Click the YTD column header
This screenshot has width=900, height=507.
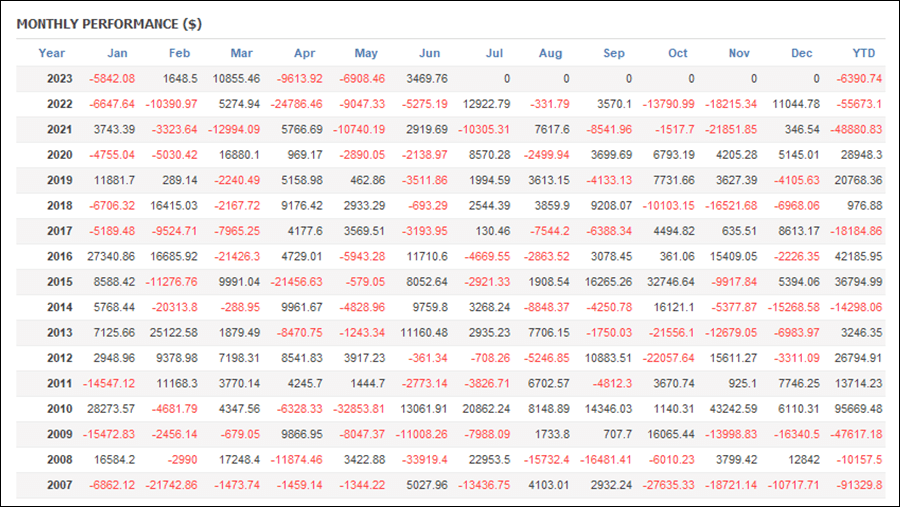(863, 53)
